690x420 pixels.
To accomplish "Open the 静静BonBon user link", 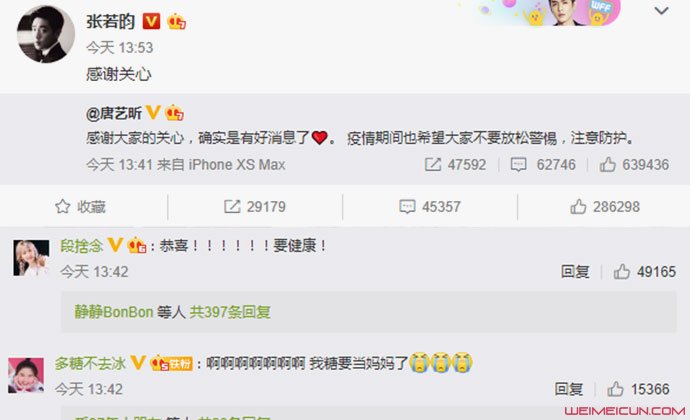I will (114, 312).
